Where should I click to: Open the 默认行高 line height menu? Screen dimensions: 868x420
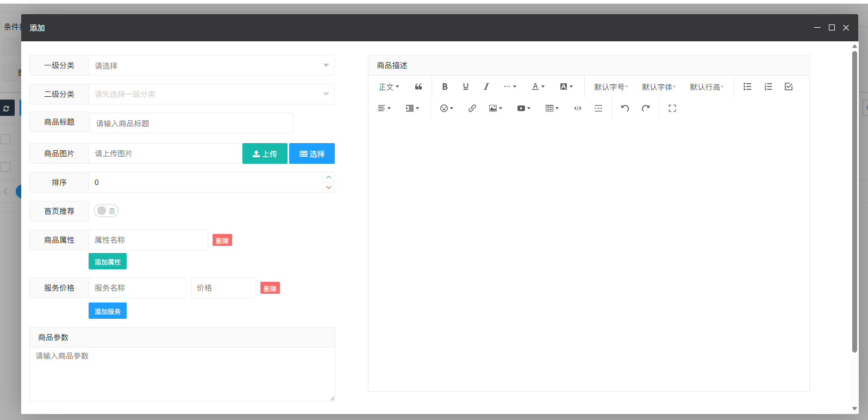click(x=706, y=87)
